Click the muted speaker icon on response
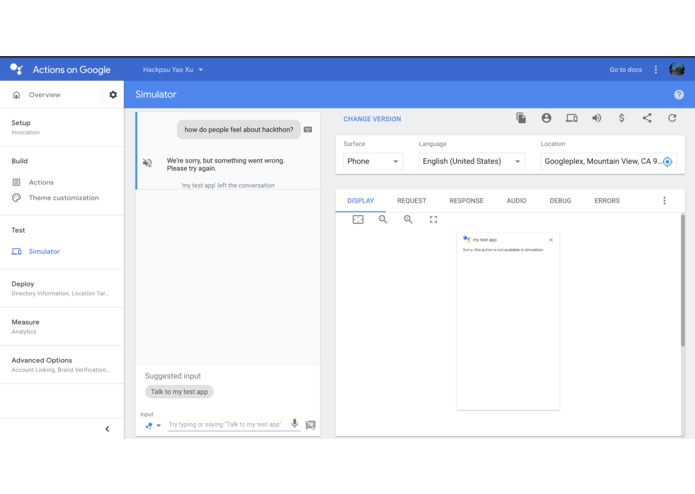Viewport: 695px width, 494px height. pyautogui.click(x=147, y=163)
